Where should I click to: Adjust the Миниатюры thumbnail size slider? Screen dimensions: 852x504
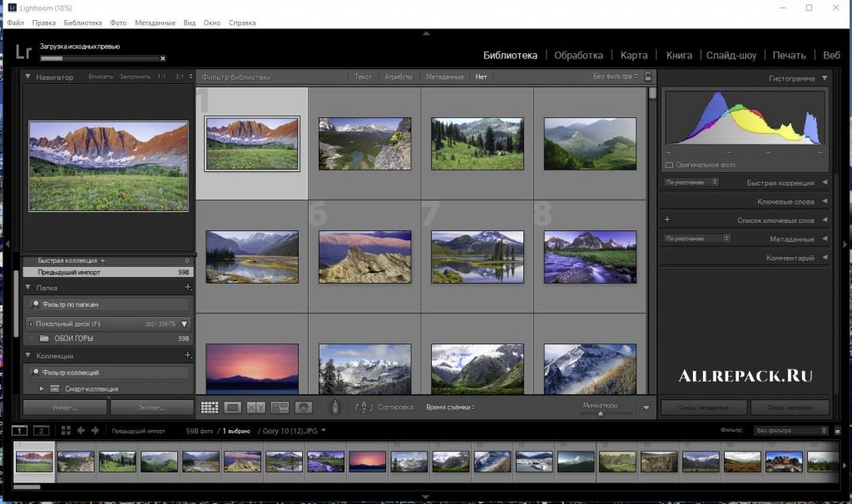click(601, 413)
